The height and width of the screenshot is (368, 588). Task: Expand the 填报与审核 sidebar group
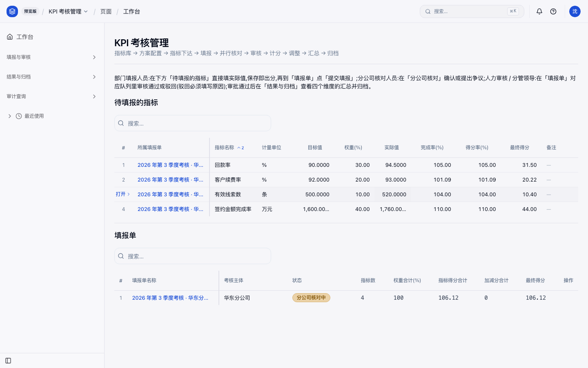52,57
